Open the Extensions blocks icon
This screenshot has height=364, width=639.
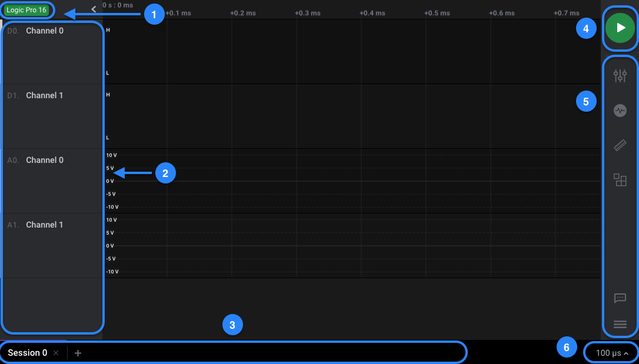(x=620, y=180)
